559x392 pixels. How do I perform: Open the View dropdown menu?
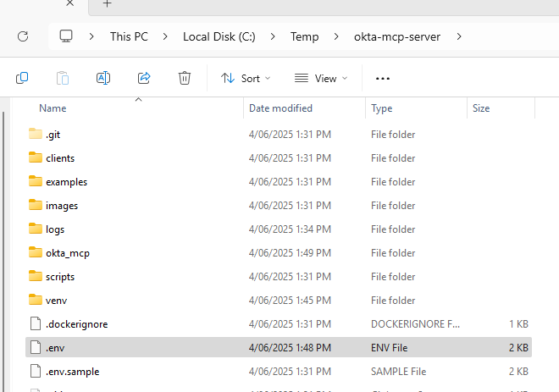point(321,78)
